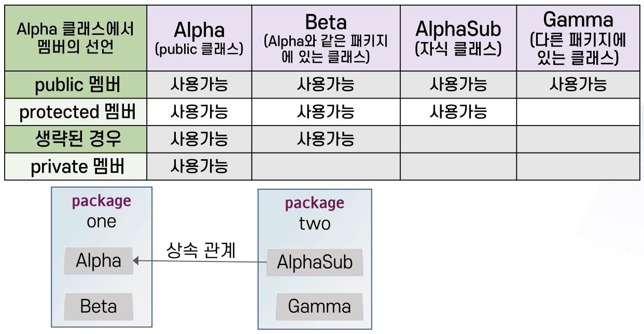The width and height of the screenshot is (644, 334).
Task: Select '사용가능' in private row, Alpha column
Action: (x=199, y=166)
